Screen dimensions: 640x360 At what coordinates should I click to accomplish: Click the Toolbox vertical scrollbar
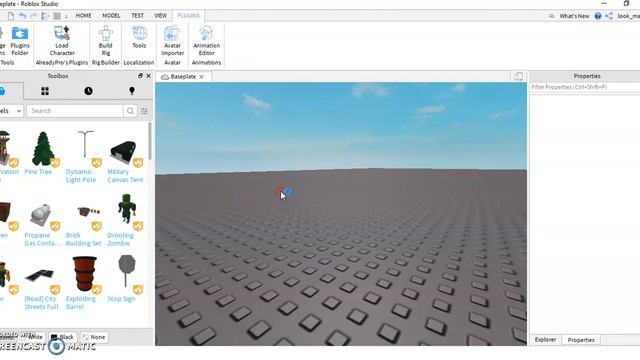click(x=150, y=141)
